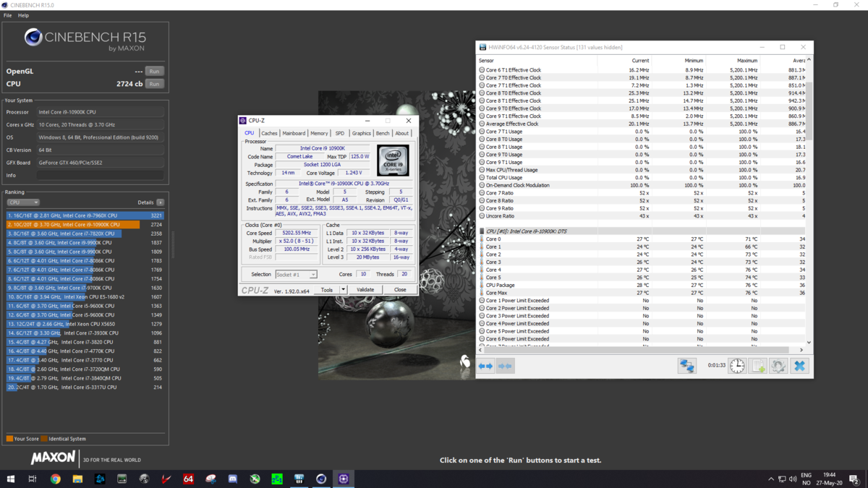Screen dimensions: 868x488
Task: Switch to the Graphics tab in CPU-Z
Action: click(362, 133)
